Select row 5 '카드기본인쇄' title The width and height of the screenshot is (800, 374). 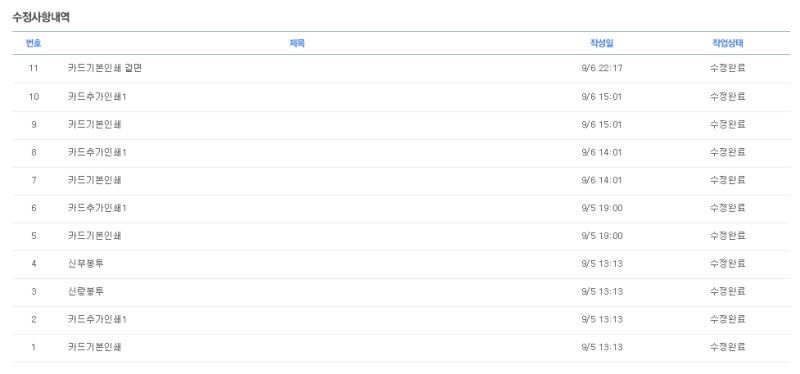click(95, 236)
